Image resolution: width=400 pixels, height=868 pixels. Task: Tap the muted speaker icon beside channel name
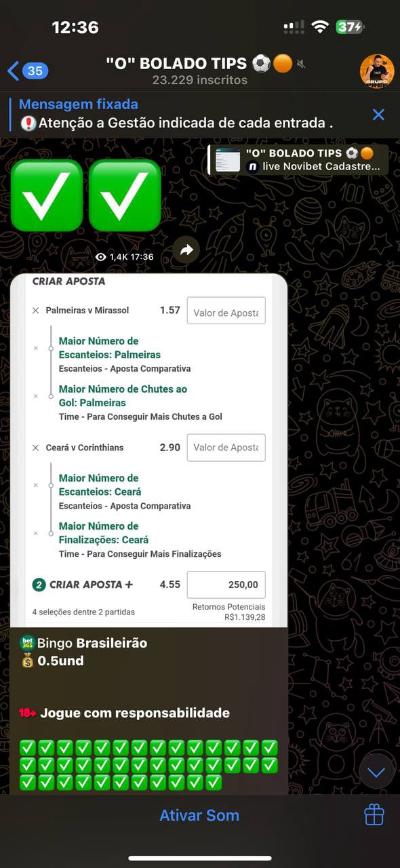(301, 64)
